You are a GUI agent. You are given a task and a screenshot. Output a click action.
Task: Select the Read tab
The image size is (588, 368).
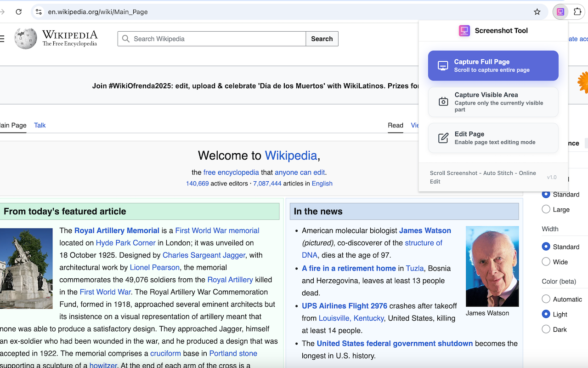396,125
